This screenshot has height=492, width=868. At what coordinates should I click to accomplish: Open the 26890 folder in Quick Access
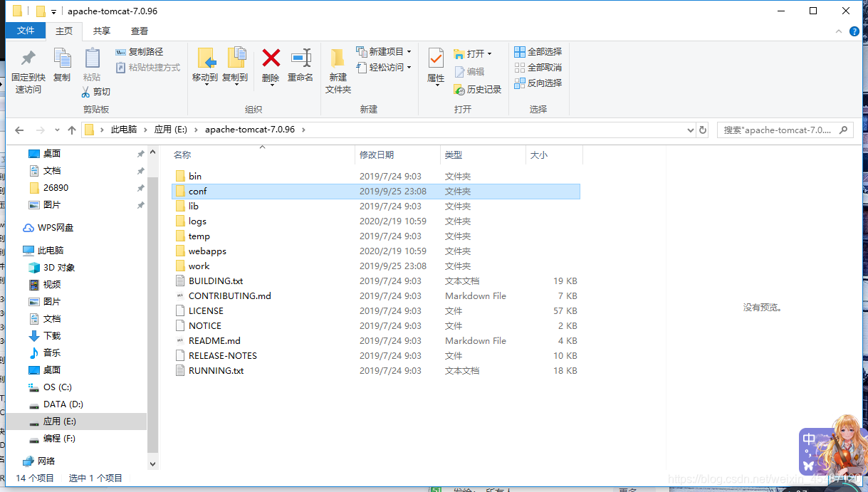click(x=56, y=188)
